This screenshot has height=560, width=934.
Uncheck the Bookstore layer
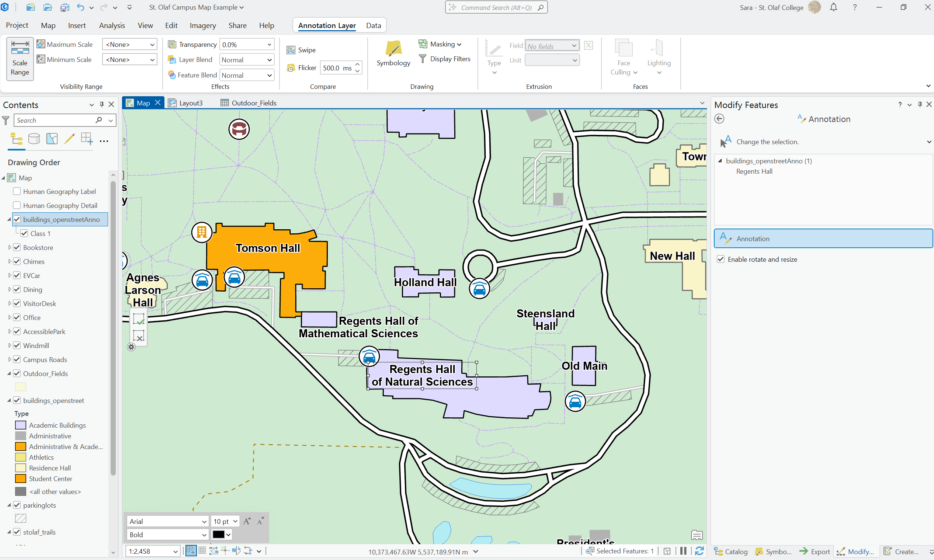[17, 247]
